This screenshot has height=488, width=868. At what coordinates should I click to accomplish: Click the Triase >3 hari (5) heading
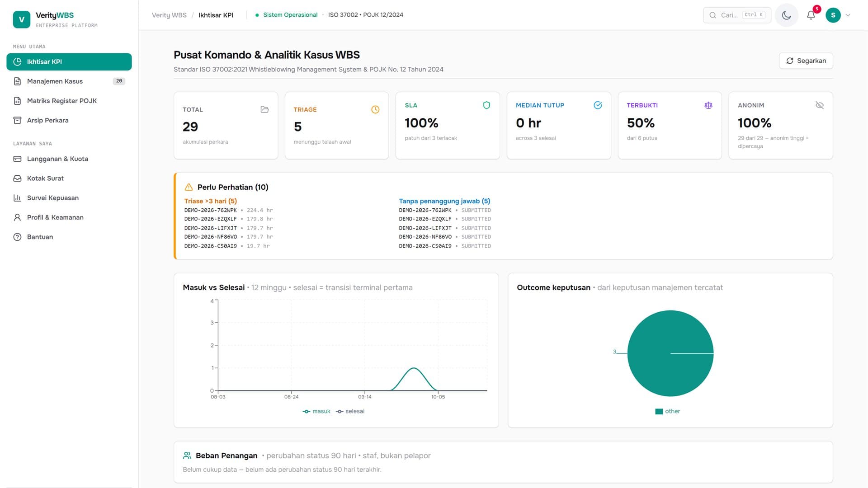click(x=210, y=201)
